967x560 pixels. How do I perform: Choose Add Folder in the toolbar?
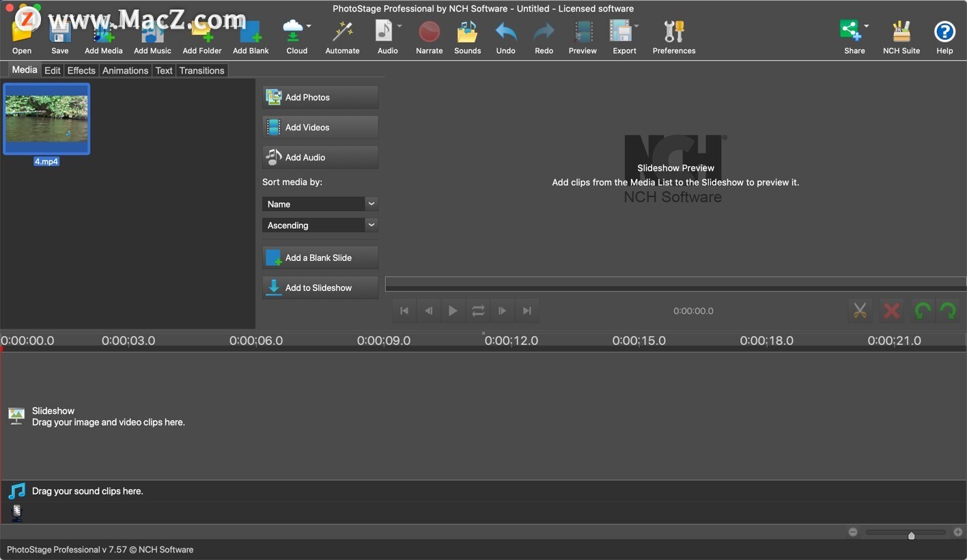tap(202, 37)
